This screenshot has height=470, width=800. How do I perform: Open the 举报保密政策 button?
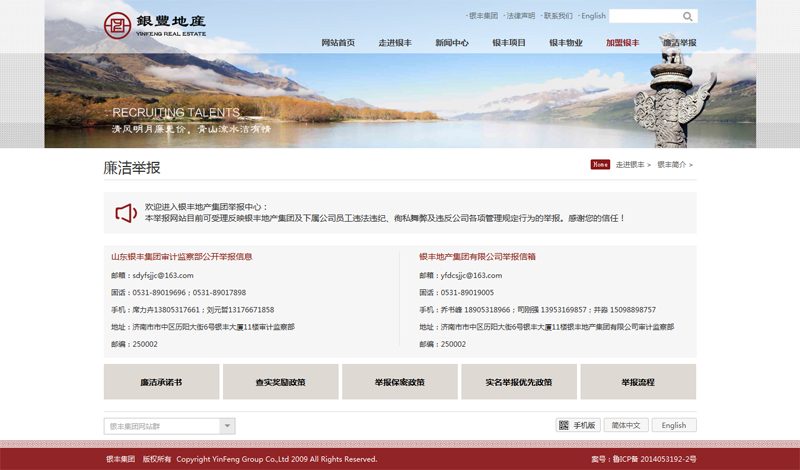pos(399,382)
